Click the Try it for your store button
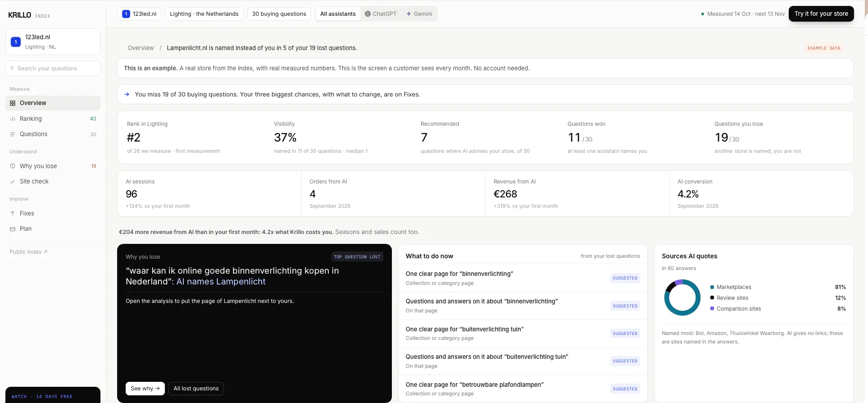 point(821,14)
